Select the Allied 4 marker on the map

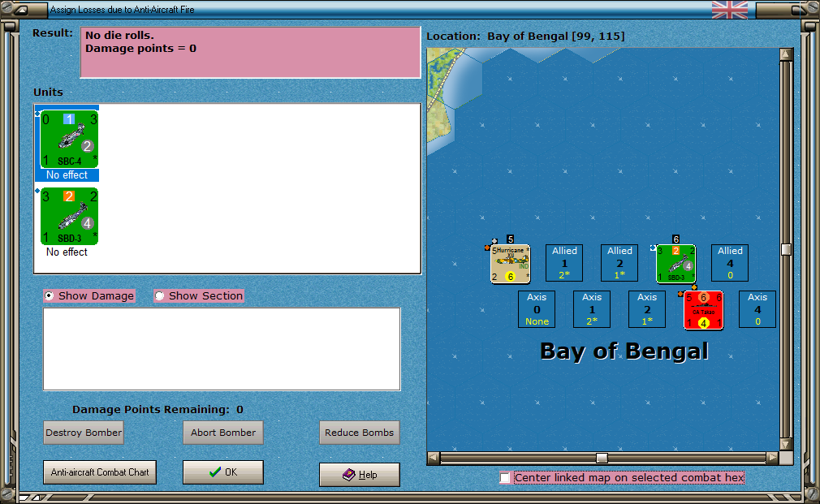click(730, 261)
